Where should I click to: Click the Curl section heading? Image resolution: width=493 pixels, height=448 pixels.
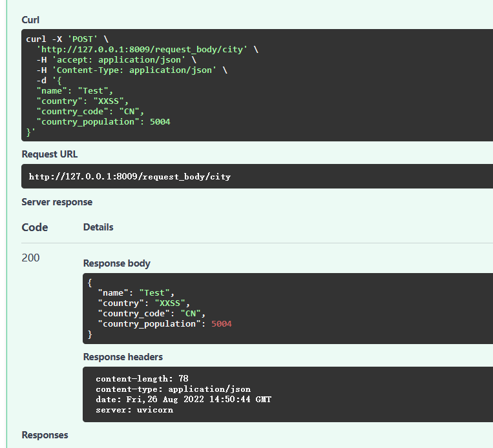click(30, 20)
